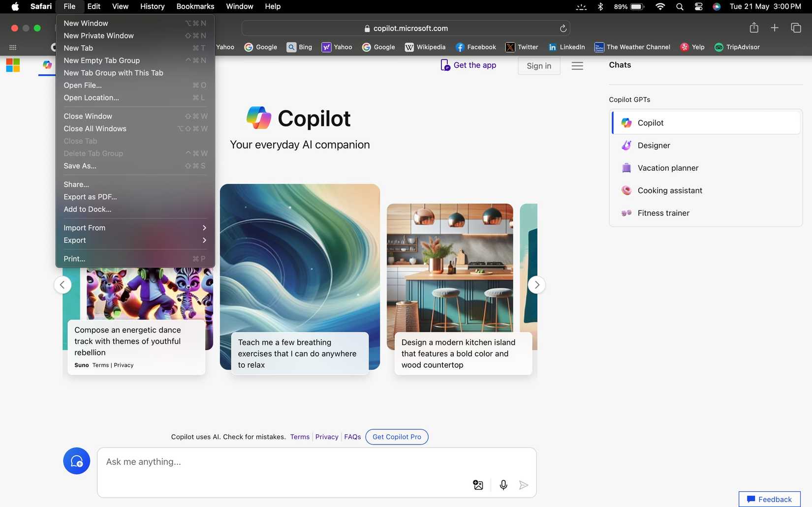This screenshot has height=507, width=812.
Task: Click the Sign in button
Action: click(x=538, y=66)
